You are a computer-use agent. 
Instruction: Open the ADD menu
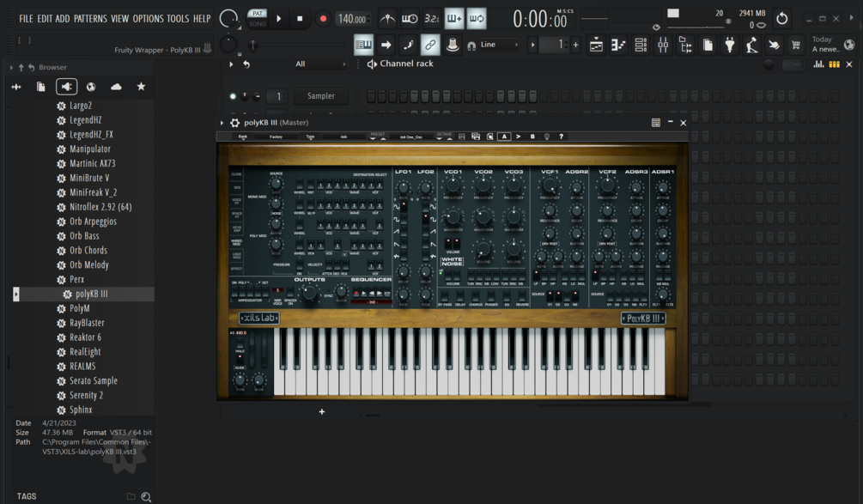pyautogui.click(x=62, y=19)
